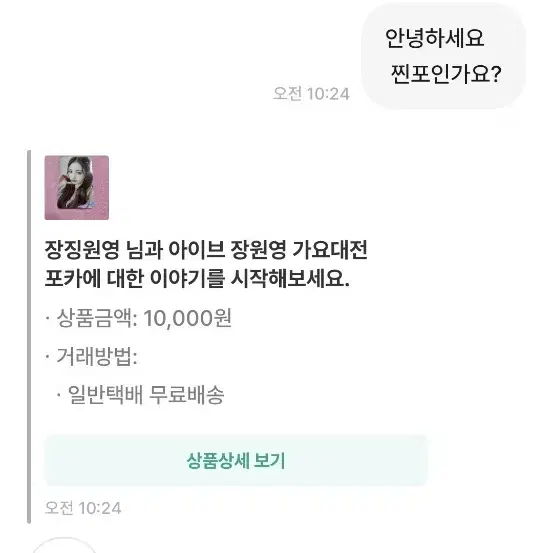Click the 아이브 장원영 name in the title
This screenshot has height=553, width=553.
[x=227, y=250]
